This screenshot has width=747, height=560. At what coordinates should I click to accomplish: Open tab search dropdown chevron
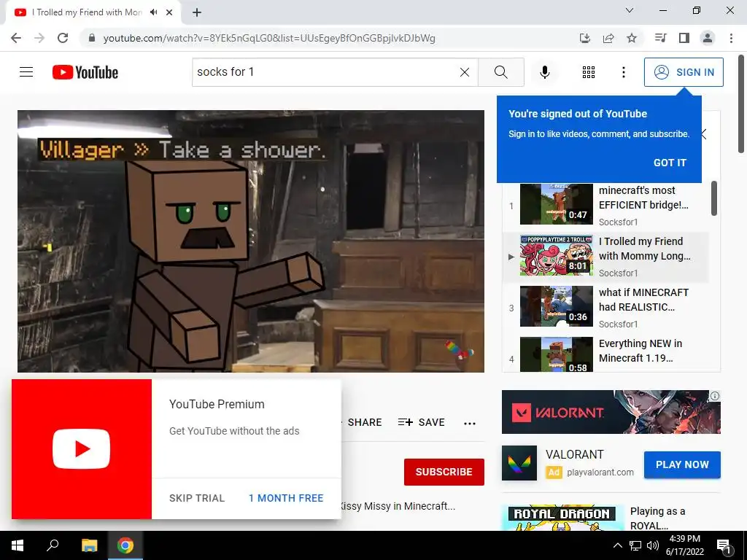coord(630,10)
